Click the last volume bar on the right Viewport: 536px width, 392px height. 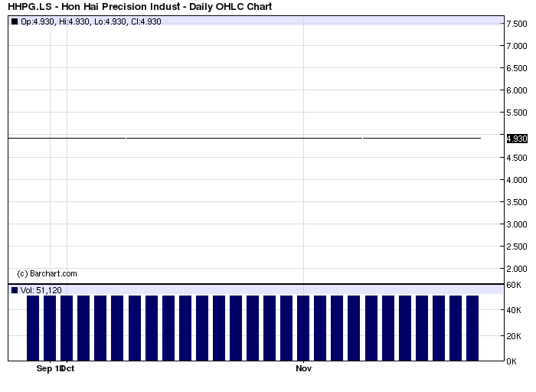point(472,328)
